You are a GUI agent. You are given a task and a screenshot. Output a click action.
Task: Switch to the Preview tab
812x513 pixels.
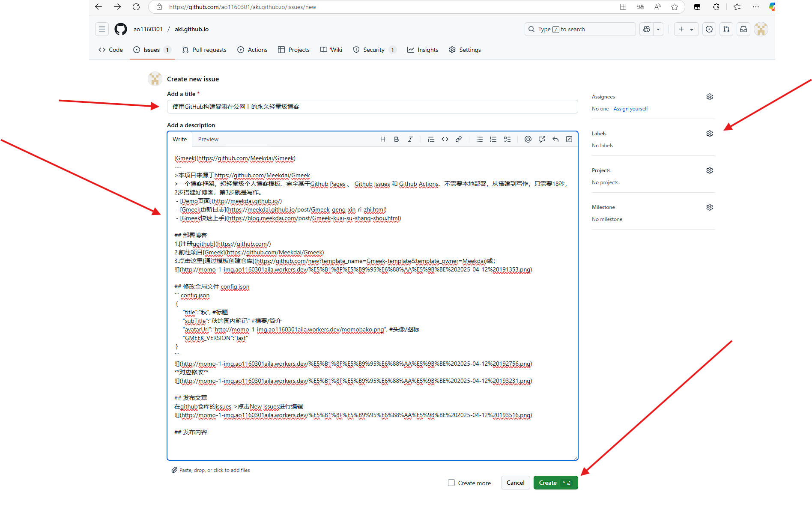pos(208,139)
